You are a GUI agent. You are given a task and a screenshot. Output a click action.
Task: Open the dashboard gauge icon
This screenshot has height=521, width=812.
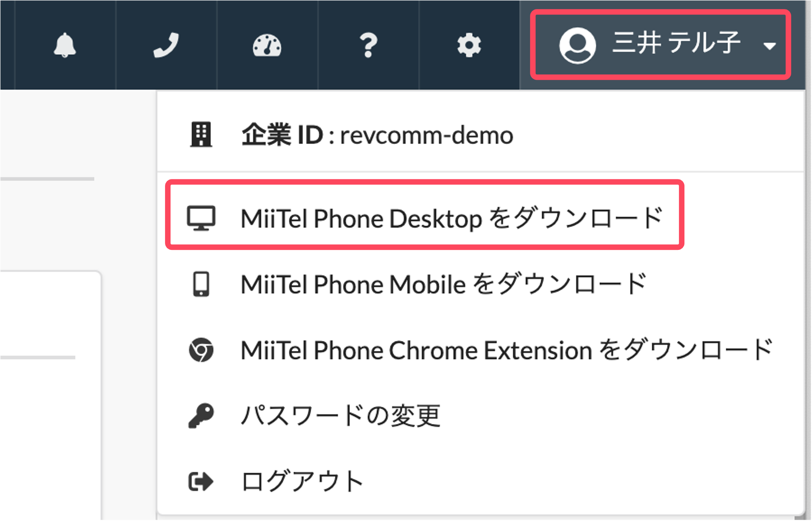[267, 46]
